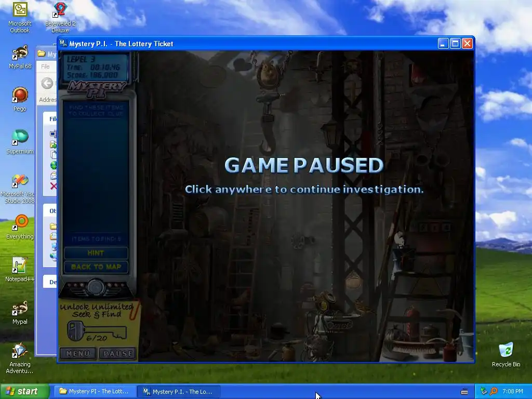The width and height of the screenshot is (532, 399).
Task: Select the Recycle Bin icon
Action: 506,354
